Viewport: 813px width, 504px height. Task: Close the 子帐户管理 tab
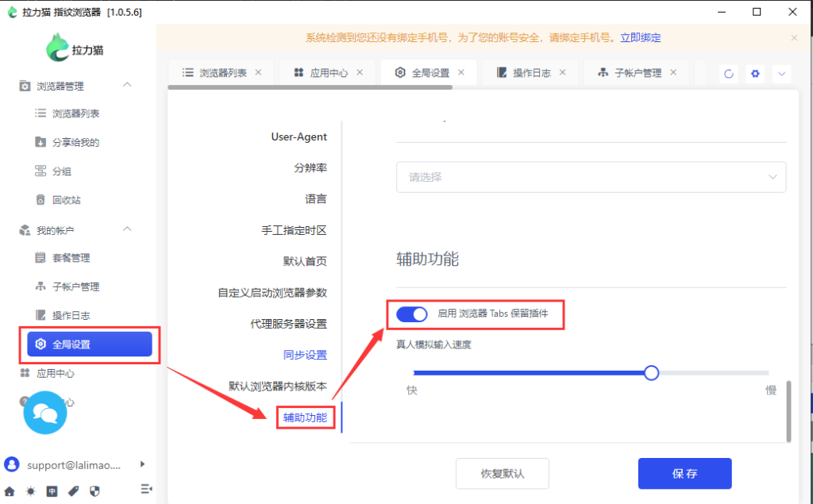[x=673, y=72]
